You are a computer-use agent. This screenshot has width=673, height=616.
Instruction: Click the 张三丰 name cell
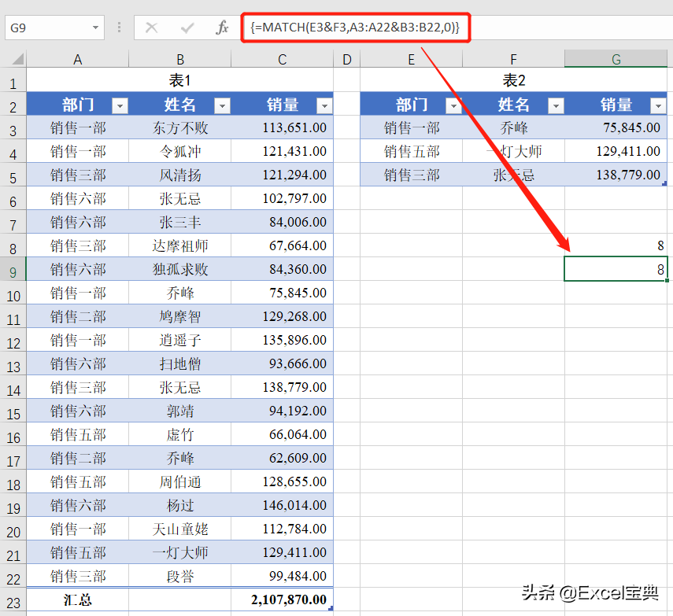(179, 222)
